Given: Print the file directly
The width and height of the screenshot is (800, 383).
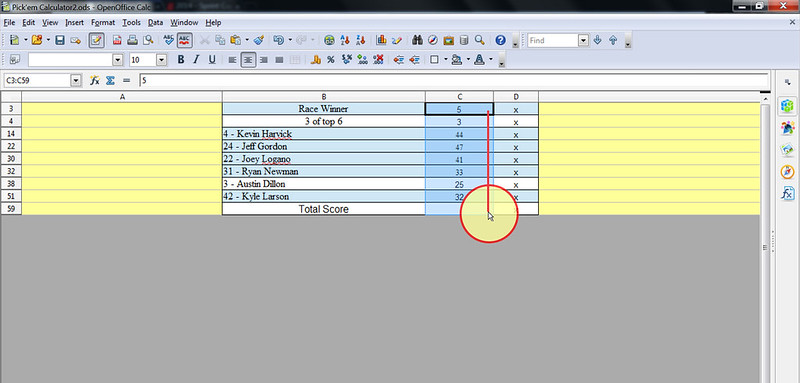Looking at the screenshot, I should (132, 40).
